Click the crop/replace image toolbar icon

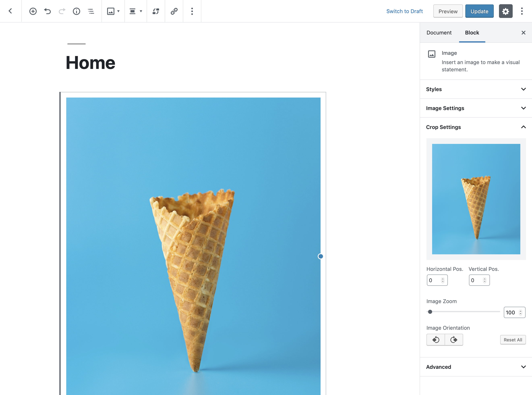[x=156, y=11]
